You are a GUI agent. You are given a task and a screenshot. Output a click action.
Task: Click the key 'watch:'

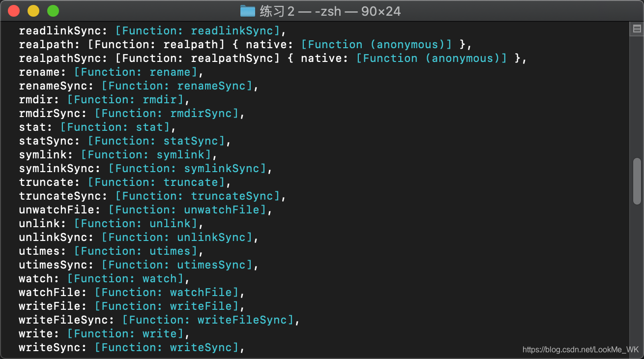39,279
